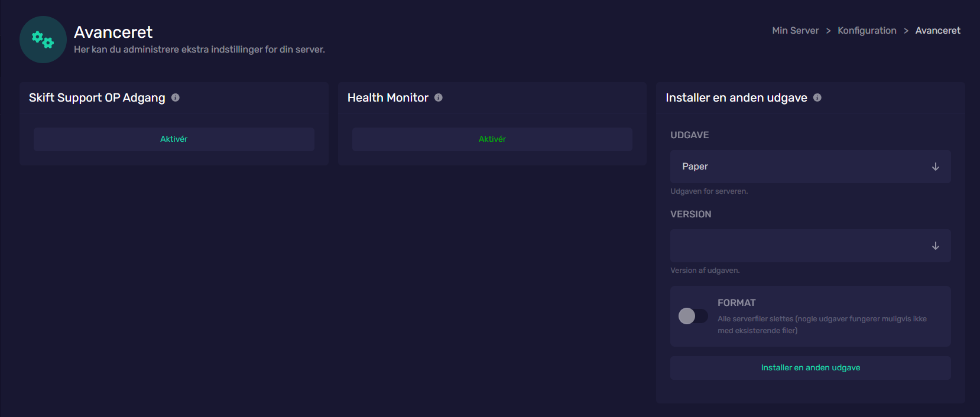
Task: Navigate to Konfiguration in the breadcrumb
Action: 867,31
